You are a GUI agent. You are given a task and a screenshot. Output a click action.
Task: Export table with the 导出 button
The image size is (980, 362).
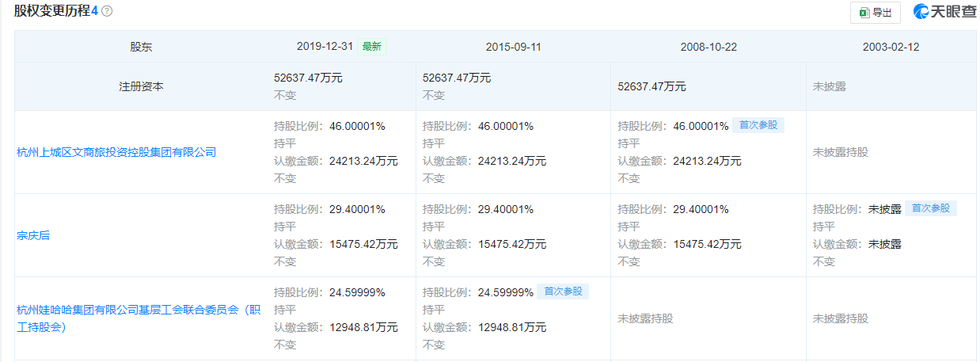coord(876,13)
